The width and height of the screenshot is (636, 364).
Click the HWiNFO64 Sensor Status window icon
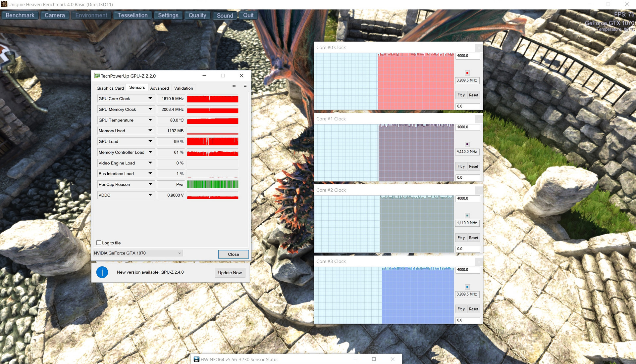pyautogui.click(x=196, y=359)
